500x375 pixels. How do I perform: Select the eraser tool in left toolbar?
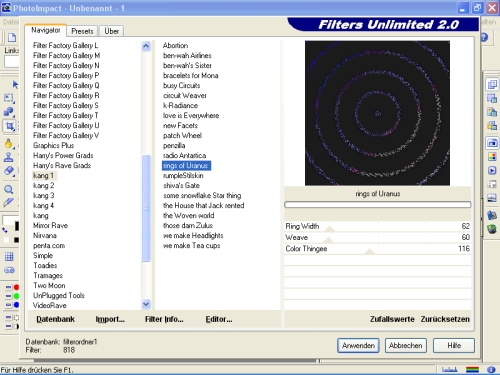coord(9,171)
